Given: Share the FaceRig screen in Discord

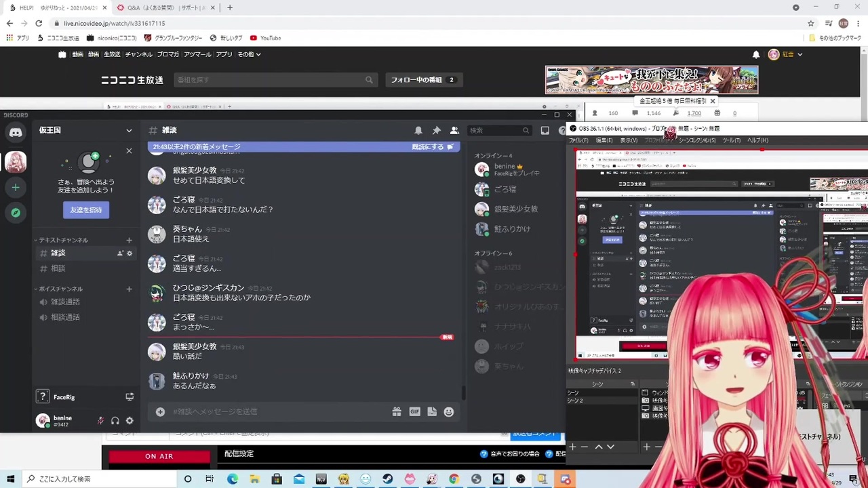Looking at the screenshot, I should click(130, 397).
